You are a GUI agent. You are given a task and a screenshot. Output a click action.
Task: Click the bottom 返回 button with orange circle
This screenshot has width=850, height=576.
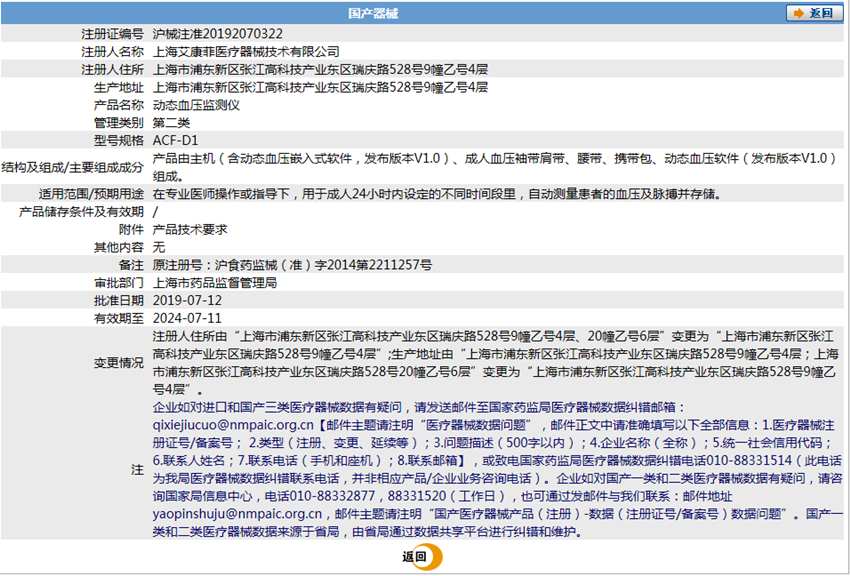pyautogui.click(x=422, y=557)
